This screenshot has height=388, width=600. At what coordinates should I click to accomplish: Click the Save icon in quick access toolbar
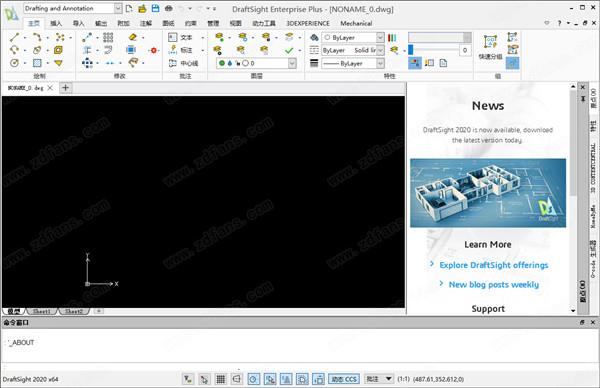[155, 8]
